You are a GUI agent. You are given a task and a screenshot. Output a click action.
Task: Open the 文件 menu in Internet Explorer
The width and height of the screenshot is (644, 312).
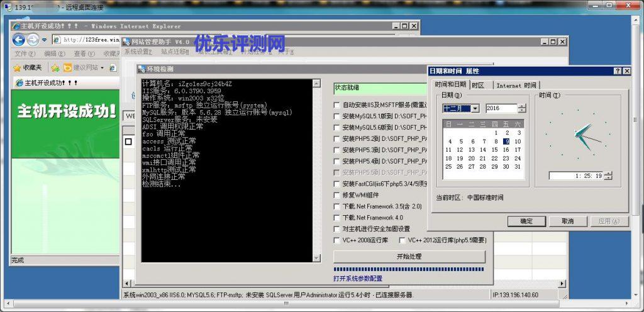coord(25,53)
